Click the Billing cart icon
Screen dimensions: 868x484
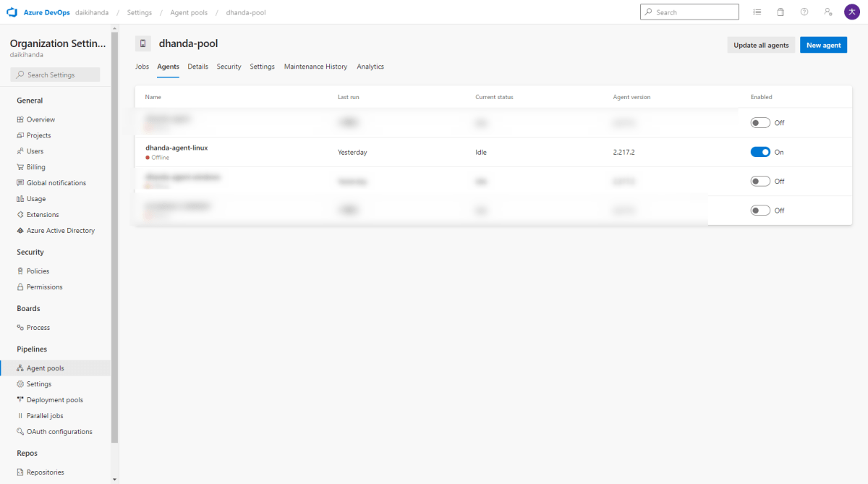point(20,167)
